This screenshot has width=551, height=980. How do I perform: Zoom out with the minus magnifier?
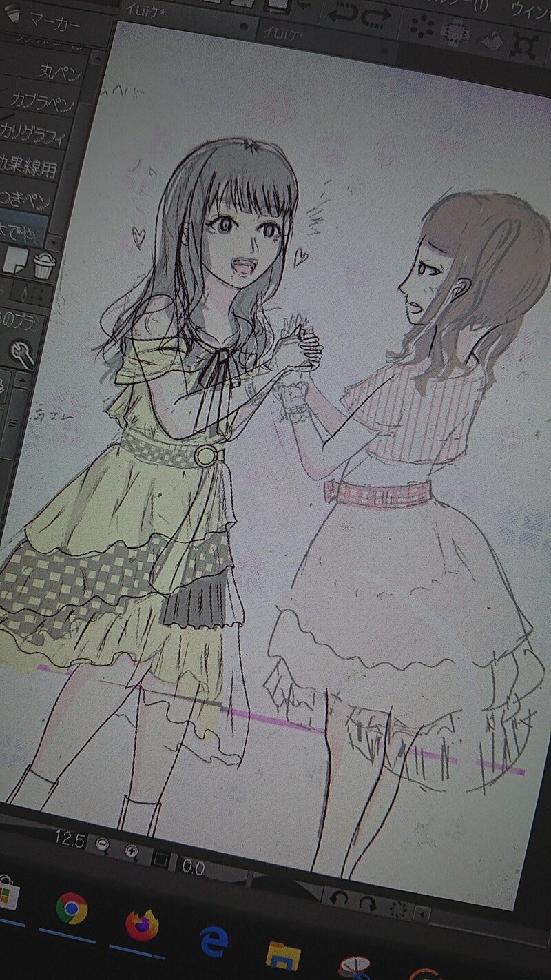click(x=102, y=845)
